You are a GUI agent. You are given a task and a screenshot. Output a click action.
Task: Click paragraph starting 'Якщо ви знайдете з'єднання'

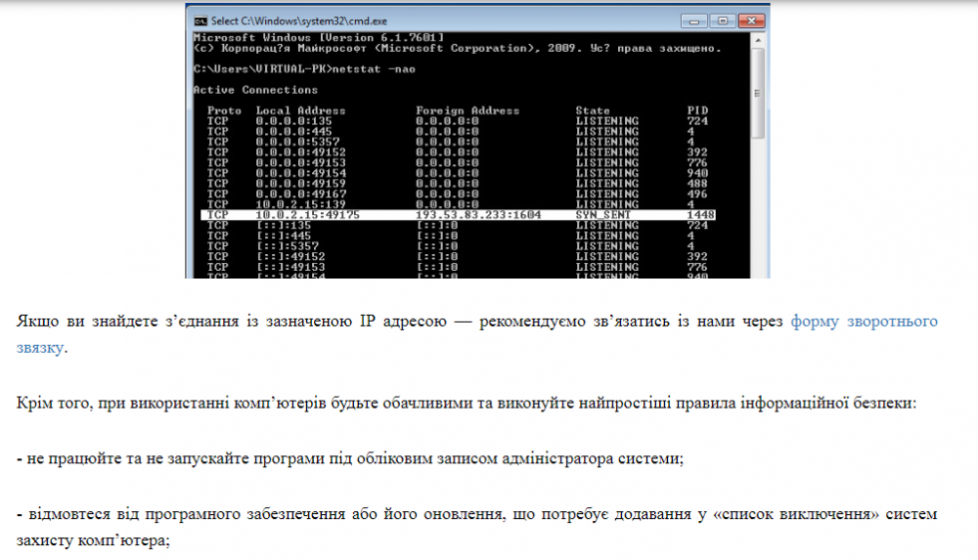click(x=477, y=334)
